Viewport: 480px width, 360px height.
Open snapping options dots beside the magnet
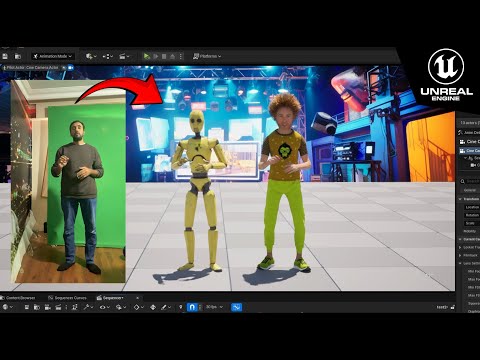[200, 307]
